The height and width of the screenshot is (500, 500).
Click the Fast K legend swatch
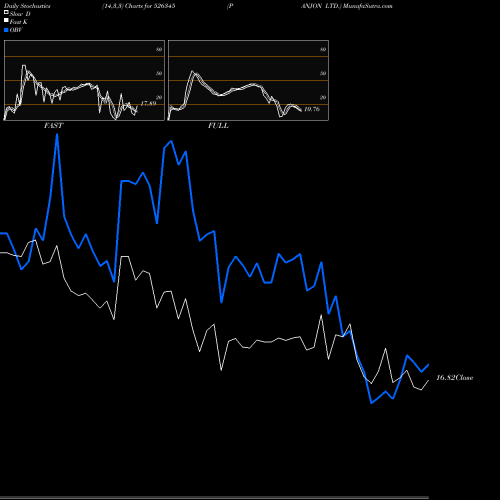pos(6,21)
